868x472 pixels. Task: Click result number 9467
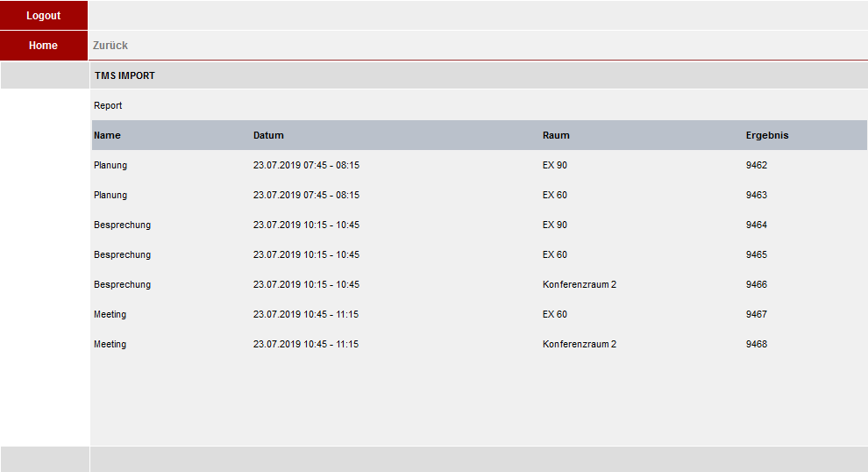pos(756,315)
